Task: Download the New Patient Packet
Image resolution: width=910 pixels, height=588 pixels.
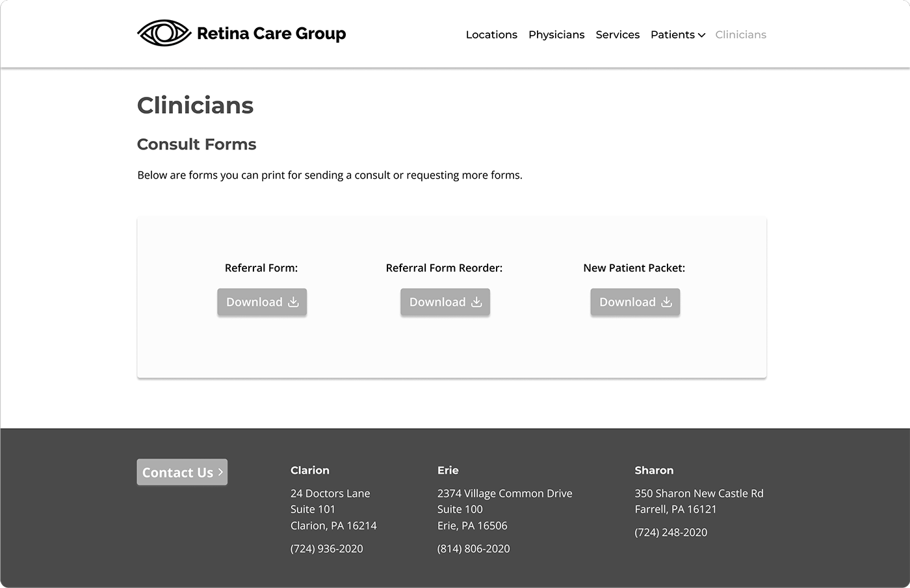Action: [x=627, y=302]
